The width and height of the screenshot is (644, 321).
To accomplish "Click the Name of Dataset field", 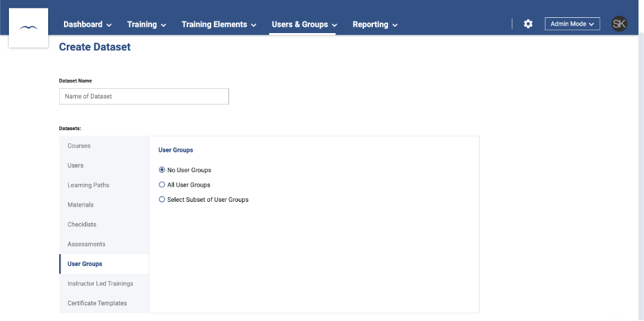I will pos(144,96).
